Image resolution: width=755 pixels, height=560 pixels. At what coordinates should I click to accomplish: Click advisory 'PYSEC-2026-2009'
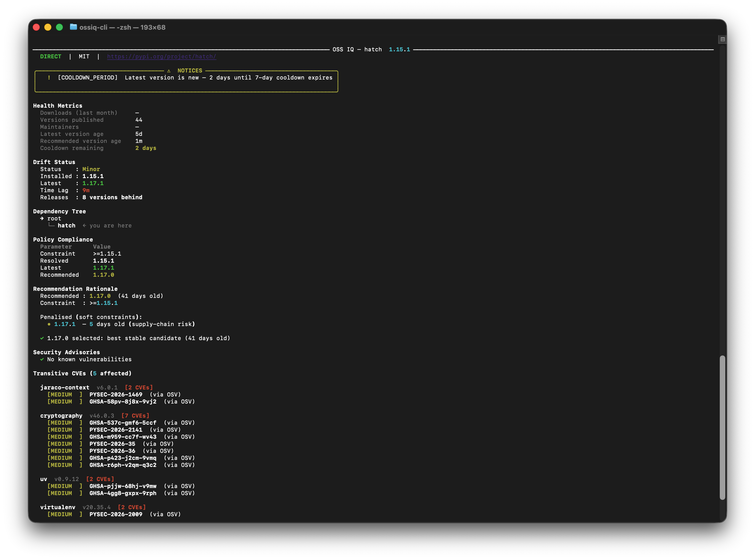(x=116, y=514)
